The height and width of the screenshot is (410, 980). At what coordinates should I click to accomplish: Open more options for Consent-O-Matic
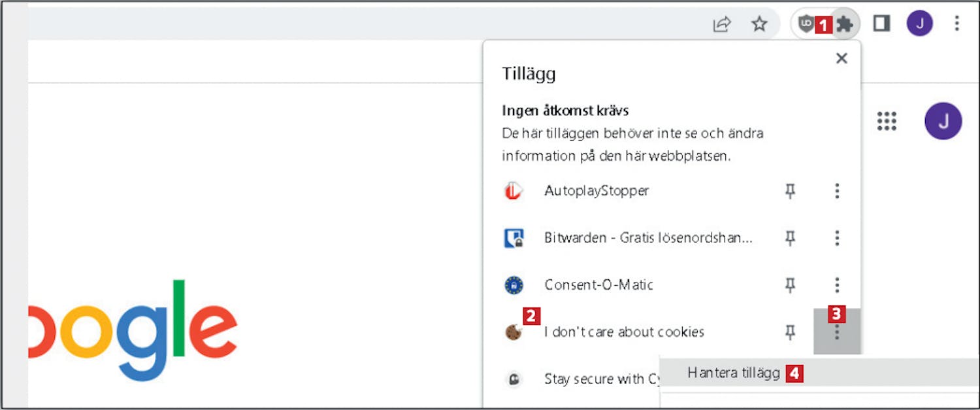coord(837,285)
